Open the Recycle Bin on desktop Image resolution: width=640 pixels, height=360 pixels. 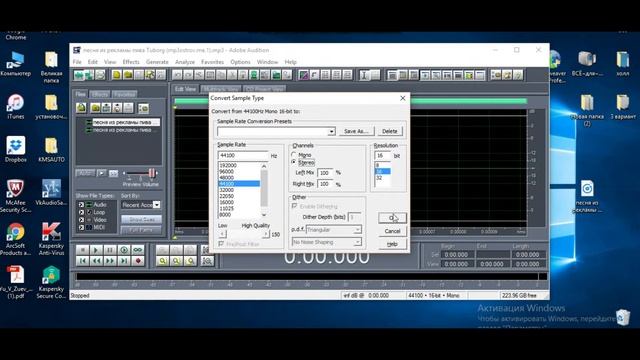(x=623, y=317)
